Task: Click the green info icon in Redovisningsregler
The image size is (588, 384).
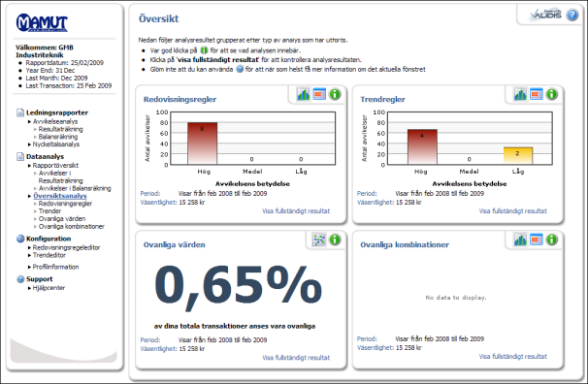Action: coord(335,94)
